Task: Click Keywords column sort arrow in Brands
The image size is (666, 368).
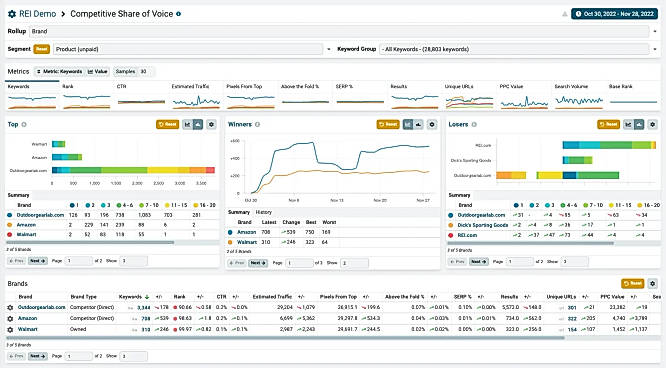Action: click(x=147, y=297)
